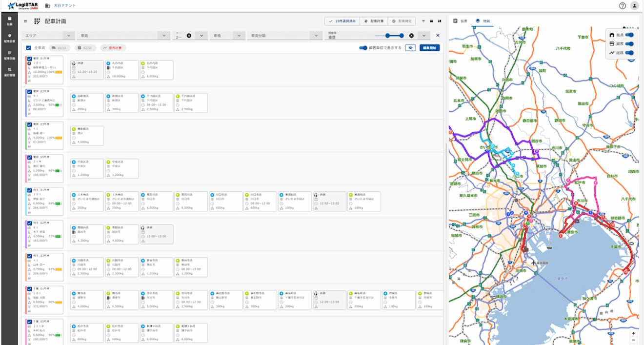
Task: Close the filter bar with X
Action: pyautogui.click(x=438, y=36)
